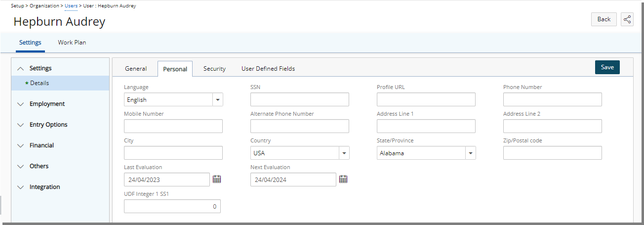
Task: Open the Last Evaluation calendar picker
Action: click(217, 179)
